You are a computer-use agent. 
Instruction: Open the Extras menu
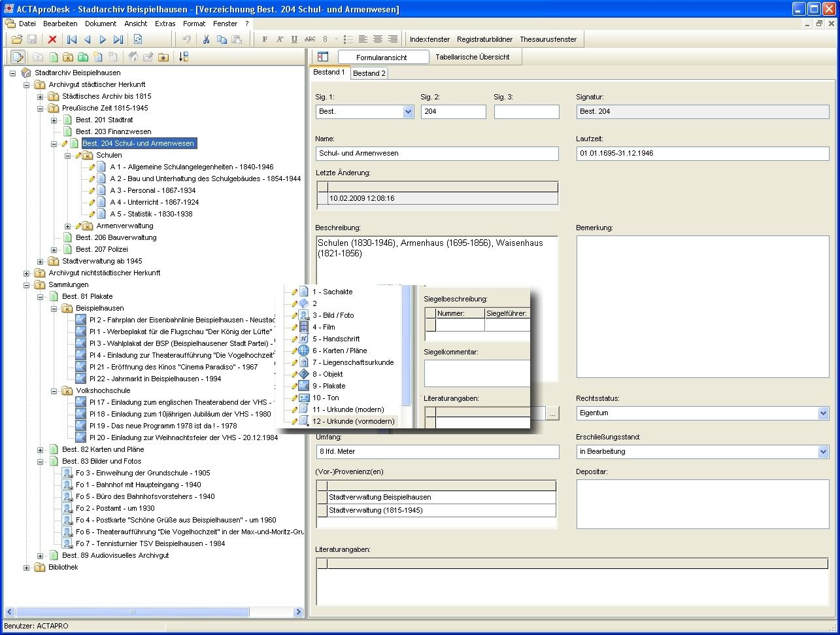coord(165,24)
